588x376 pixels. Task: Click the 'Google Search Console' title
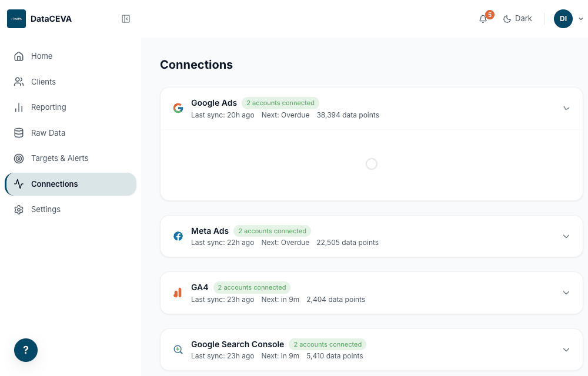(238, 344)
